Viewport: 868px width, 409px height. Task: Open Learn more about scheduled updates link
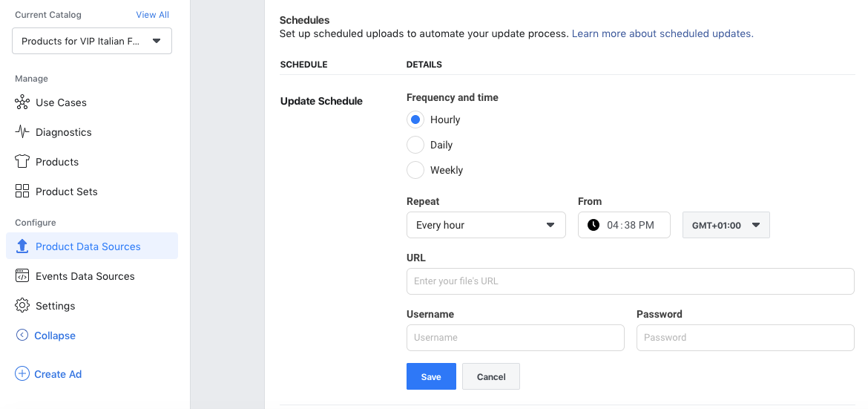[662, 34]
